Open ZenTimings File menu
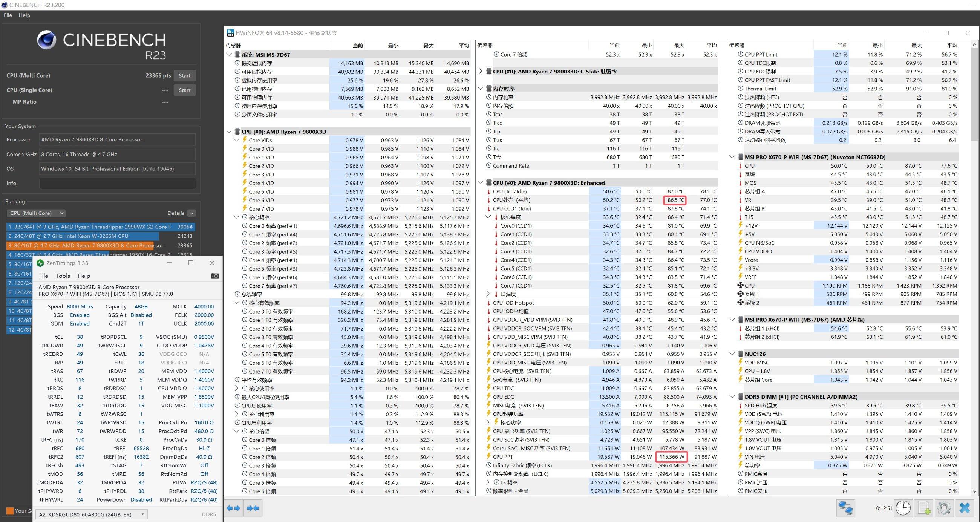Image resolution: width=980 pixels, height=522 pixels. (44, 276)
